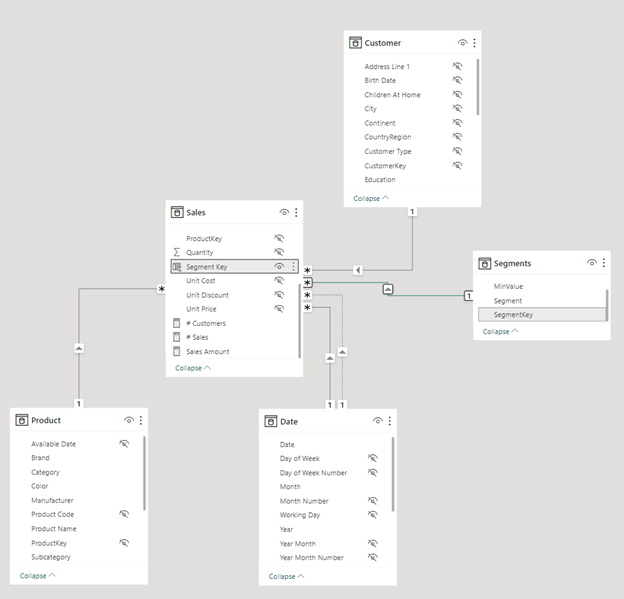This screenshot has height=599, width=624.
Task: Toggle visibility of the Customer table
Action: [462, 43]
